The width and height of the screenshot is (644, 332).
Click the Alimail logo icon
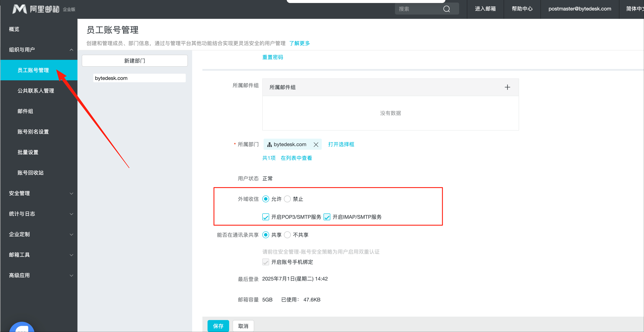click(19, 9)
